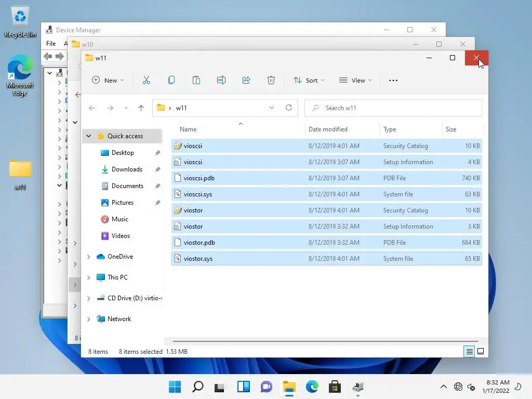Click the Cut scissors icon in w11 toolbar
The width and height of the screenshot is (532, 399).
tap(146, 81)
